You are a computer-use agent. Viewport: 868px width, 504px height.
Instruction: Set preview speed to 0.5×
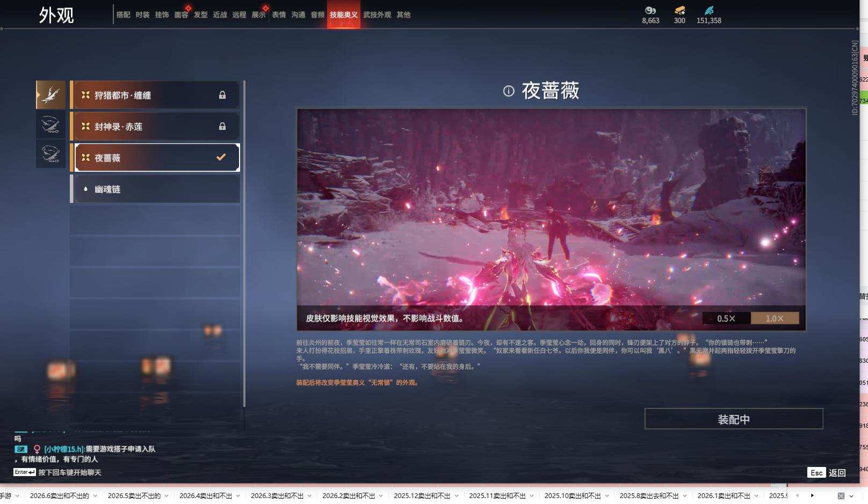[726, 318]
